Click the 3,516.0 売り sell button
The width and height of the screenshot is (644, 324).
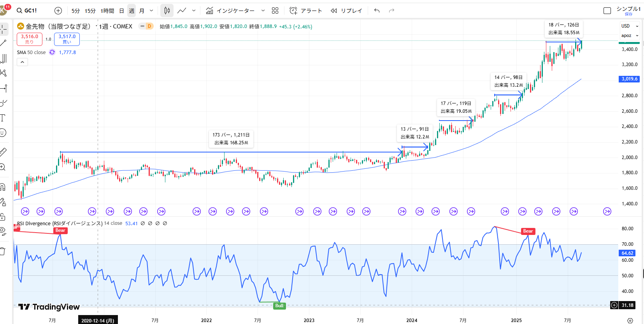tap(30, 39)
